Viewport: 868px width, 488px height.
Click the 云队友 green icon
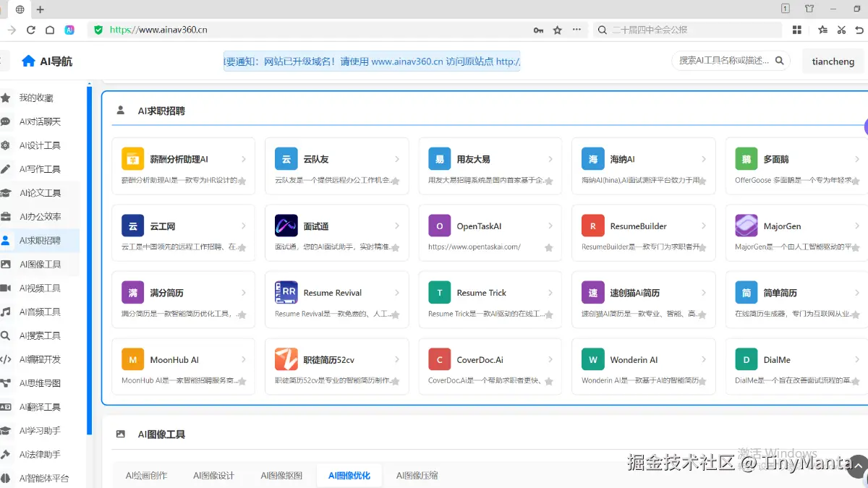pos(286,158)
